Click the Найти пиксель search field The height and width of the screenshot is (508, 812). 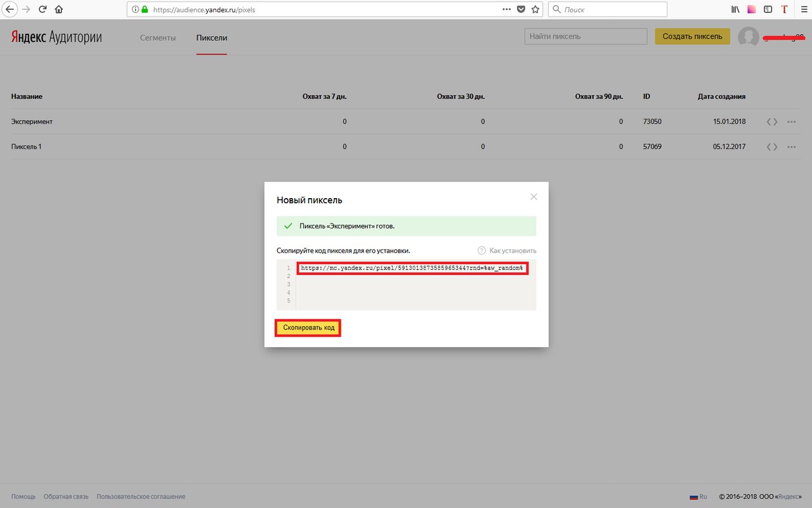tap(586, 36)
